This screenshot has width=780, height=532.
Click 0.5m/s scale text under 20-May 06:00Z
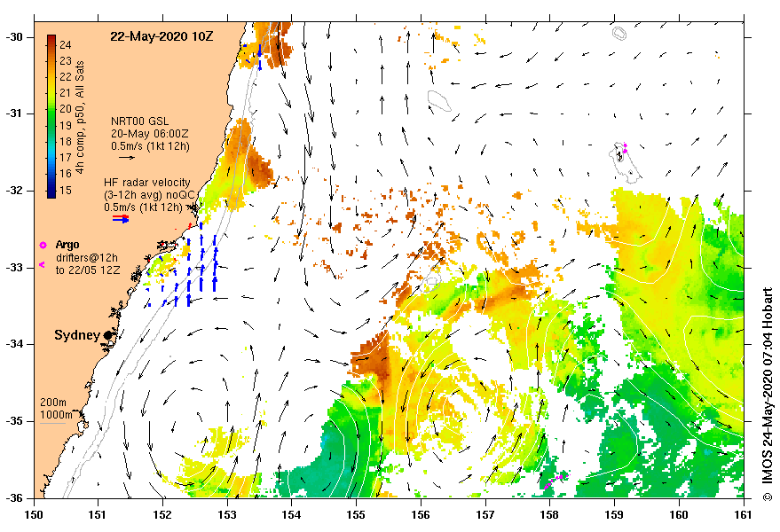coord(150,146)
